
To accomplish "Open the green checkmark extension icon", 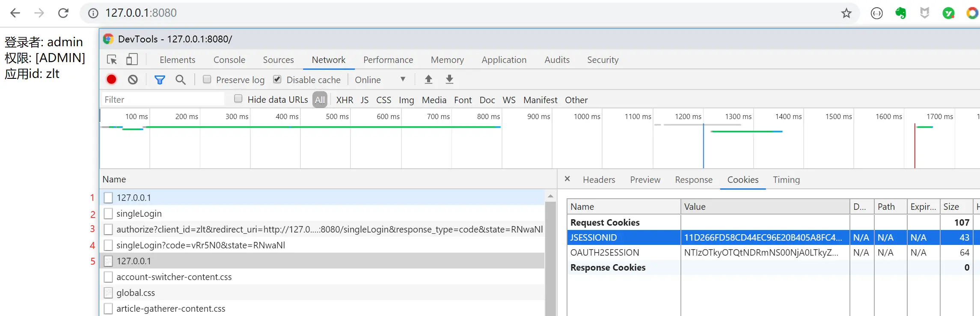I will 949,13.
